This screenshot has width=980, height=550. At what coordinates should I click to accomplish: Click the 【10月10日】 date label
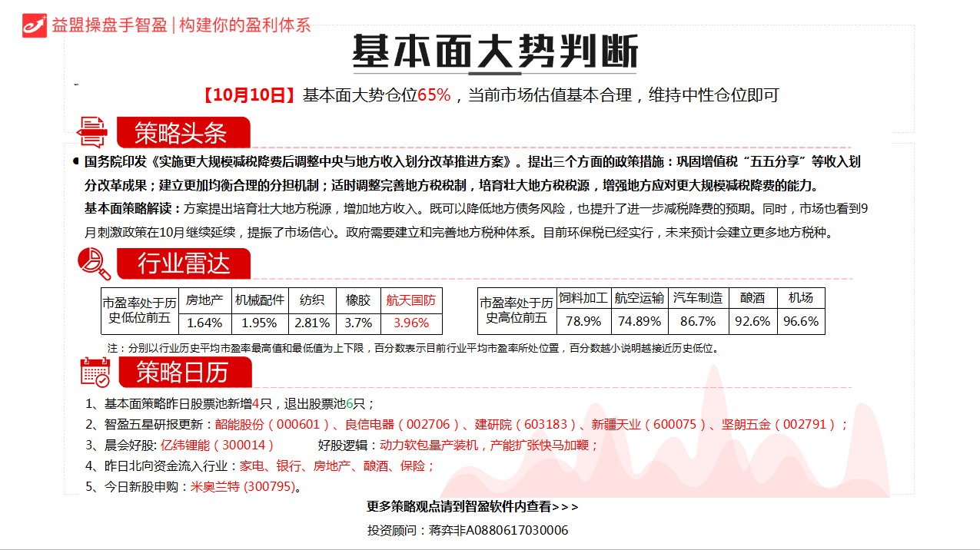pyautogui.click(x=248, y=95)
